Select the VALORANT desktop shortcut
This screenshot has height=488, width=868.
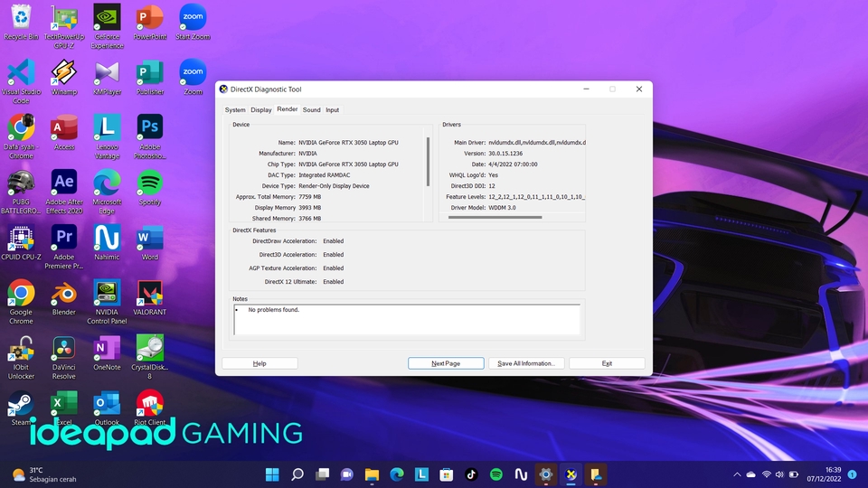click(149, 297)
